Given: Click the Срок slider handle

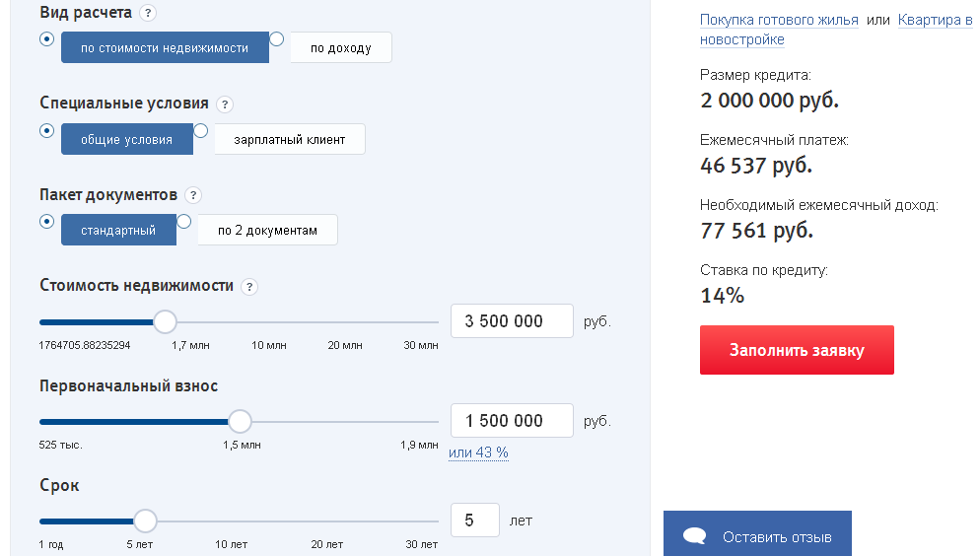Looking at the screenshot, I should point(145,521).
